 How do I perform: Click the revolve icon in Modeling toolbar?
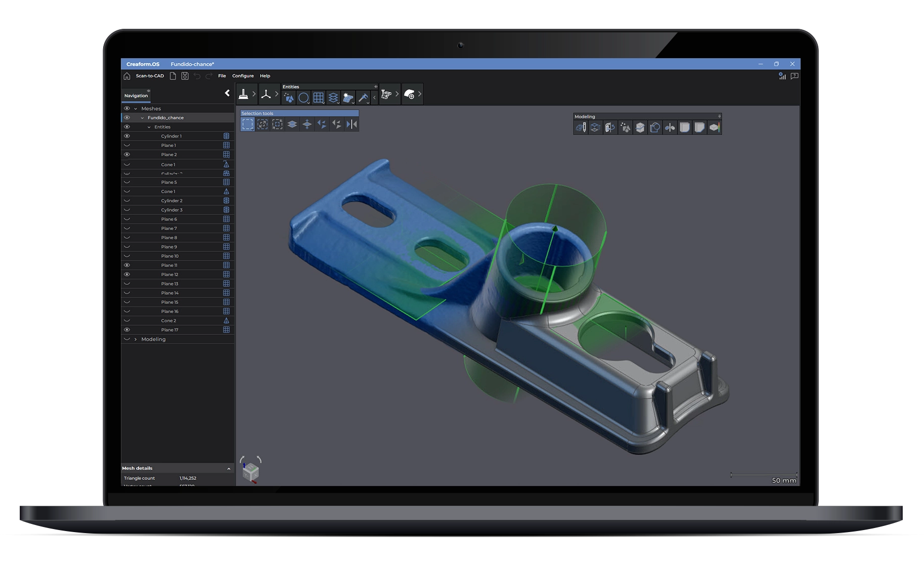tap(610, 128)
